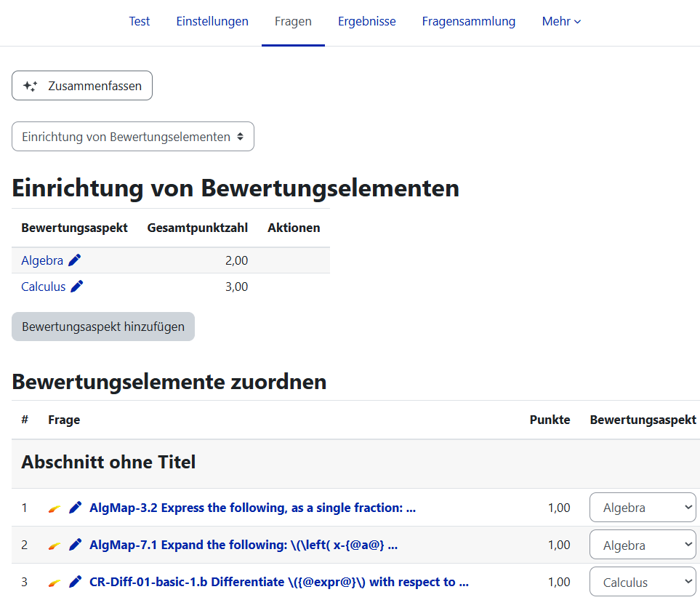Screen dimensions: 700x600
Task: Click pencil icon for question AlgMap-7.1
Action: [x=75, y=545]
